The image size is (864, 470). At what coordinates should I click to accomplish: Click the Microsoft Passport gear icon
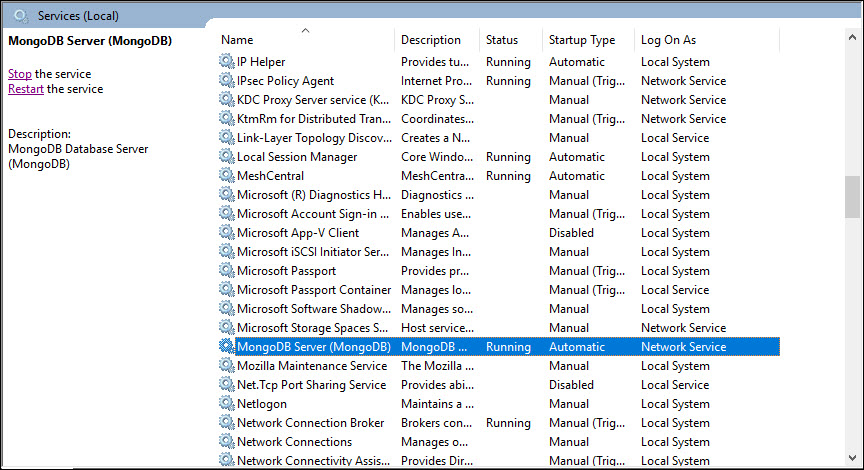(226, 271)
